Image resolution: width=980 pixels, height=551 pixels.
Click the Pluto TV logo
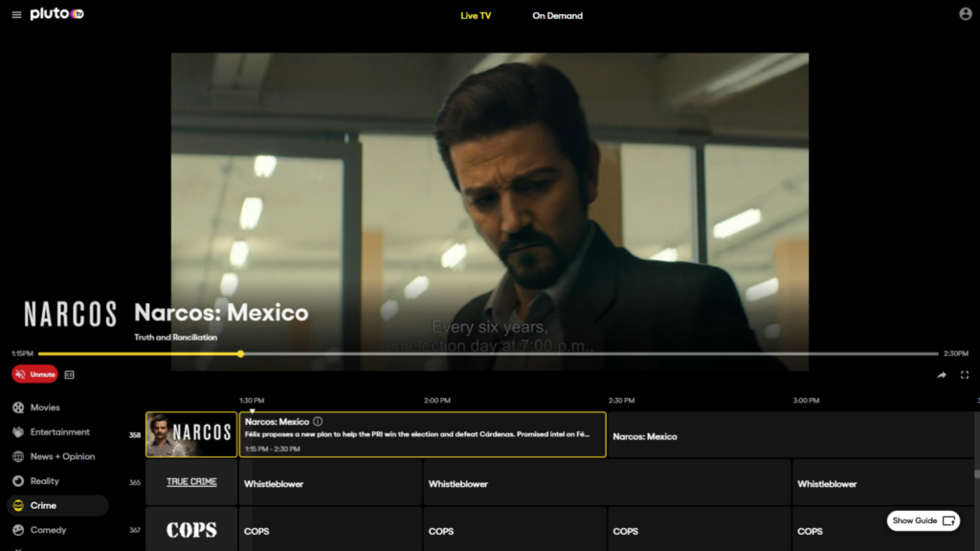56,13
